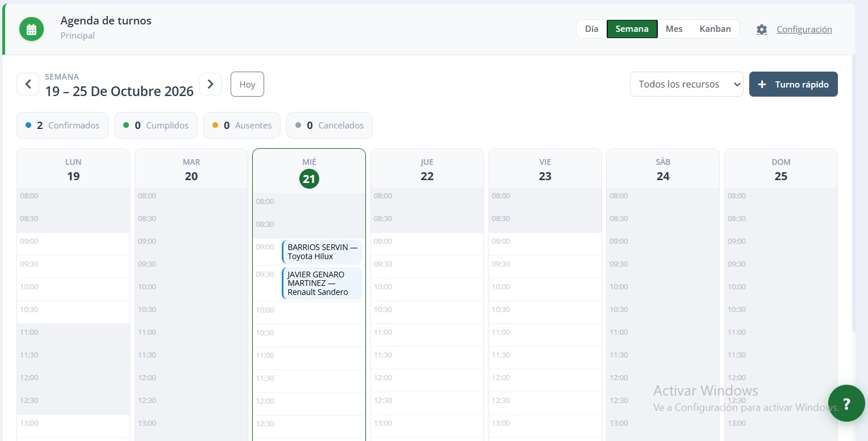Click the 09:00 slot on Monday 19
868x441 pixels.
tap(73, 244)
